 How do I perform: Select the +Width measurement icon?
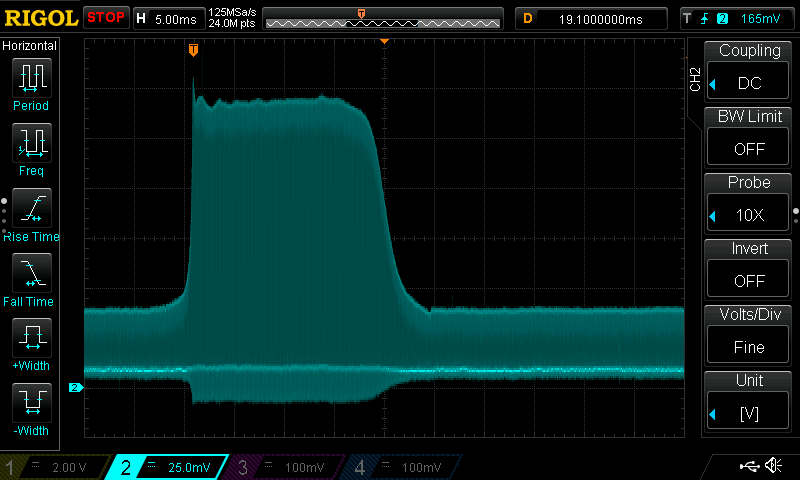(30, 338)
